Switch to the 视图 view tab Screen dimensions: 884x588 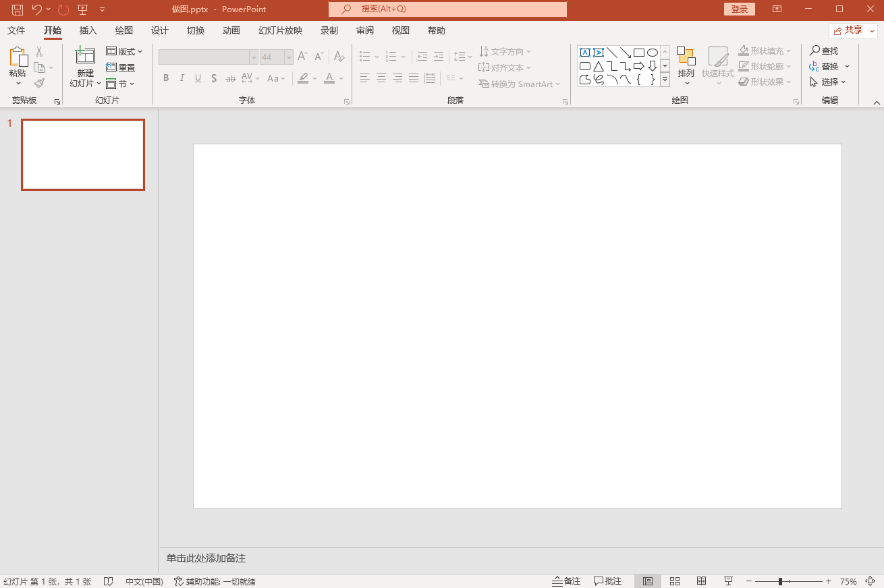pos(401,31)
